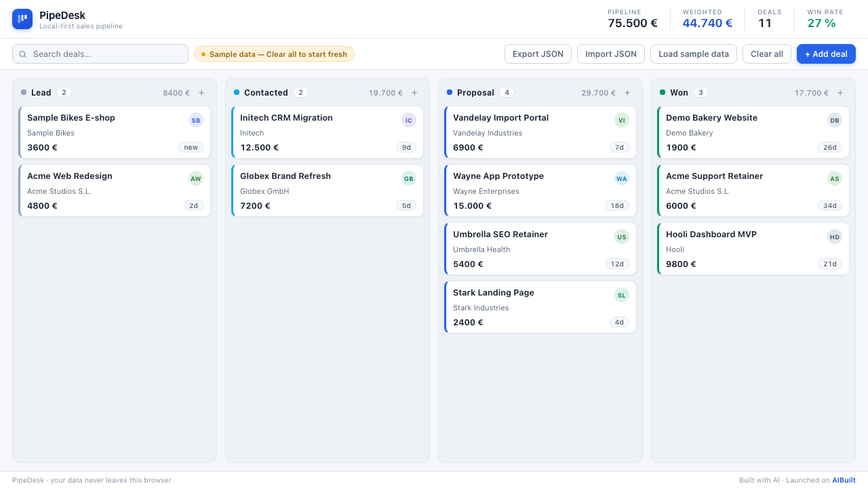Click the US avatar on Umbrella card
The image size is (868, 488).
click(x=622, y=237)
